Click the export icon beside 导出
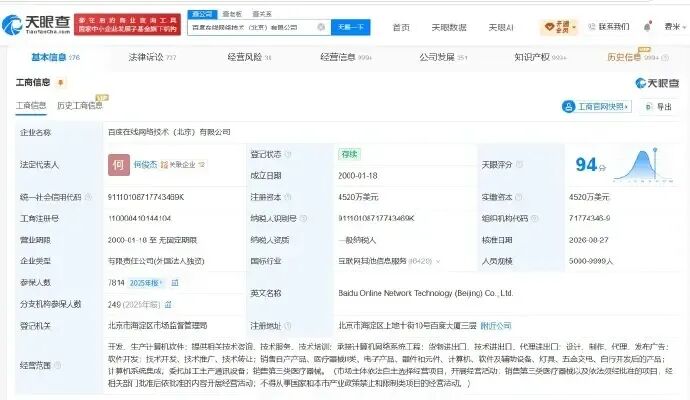Image resolution: width=690 pixels, height=400 pixels. point(649,106)
